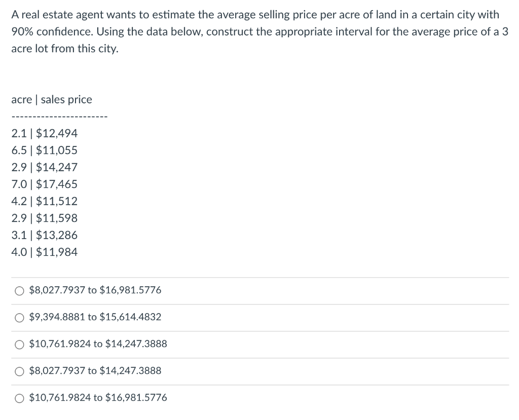Click answer text "$8,027.7937 to $16,981.5776"
The width and height of the screenshot is (519, 420).
click(95, 290)
